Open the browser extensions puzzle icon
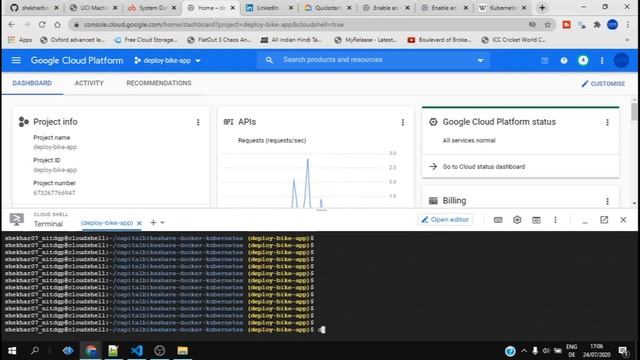This screenshot has height=360, width=640. [597, 24]
